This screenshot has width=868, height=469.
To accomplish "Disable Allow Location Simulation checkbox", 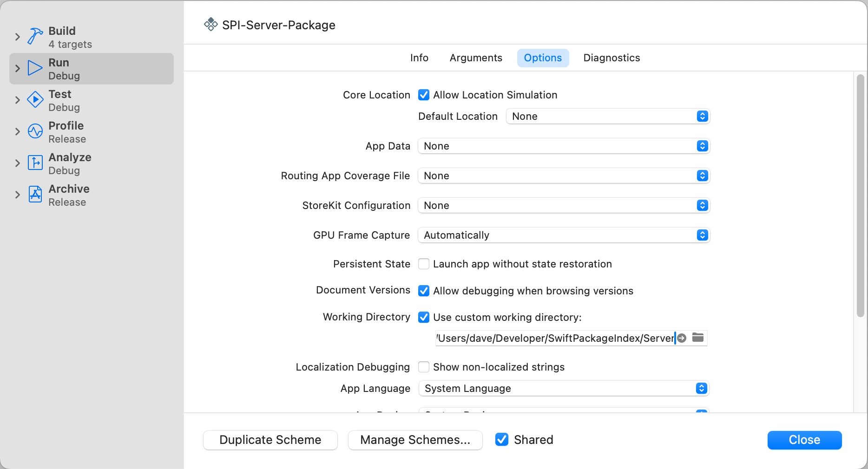I will tap(424, 95).
